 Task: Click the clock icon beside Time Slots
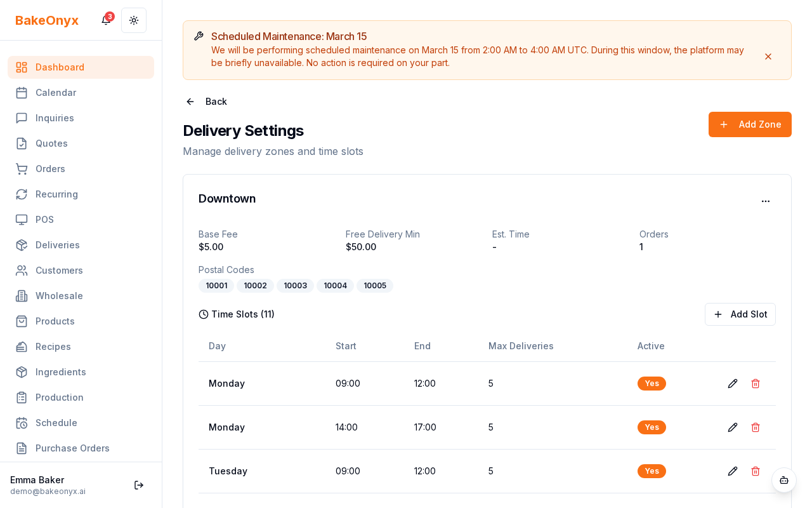[x=204, y=314]
